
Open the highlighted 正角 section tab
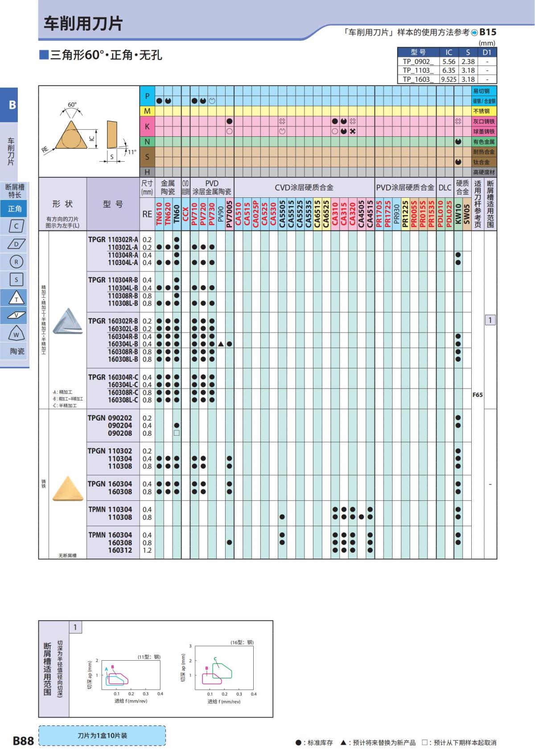click(15, 208)
